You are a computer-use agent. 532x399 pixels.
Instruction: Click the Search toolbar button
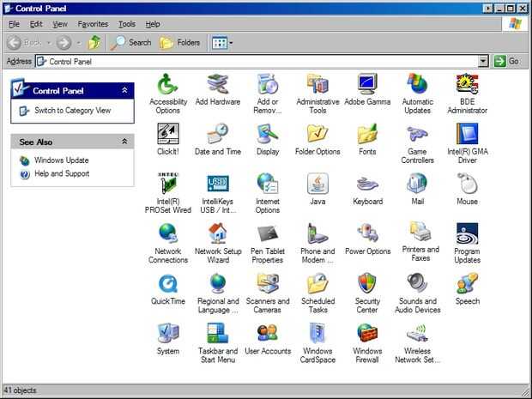coord(131,43)
